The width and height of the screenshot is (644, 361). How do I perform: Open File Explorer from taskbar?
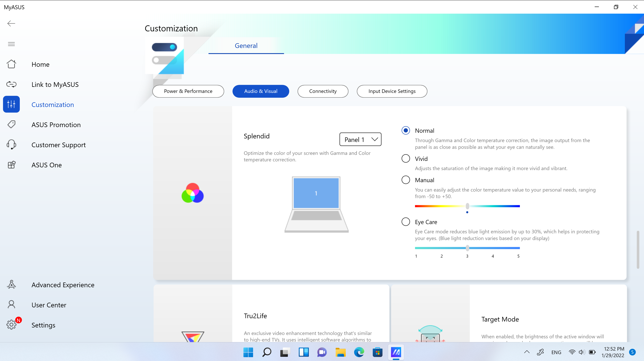(341, 352)
